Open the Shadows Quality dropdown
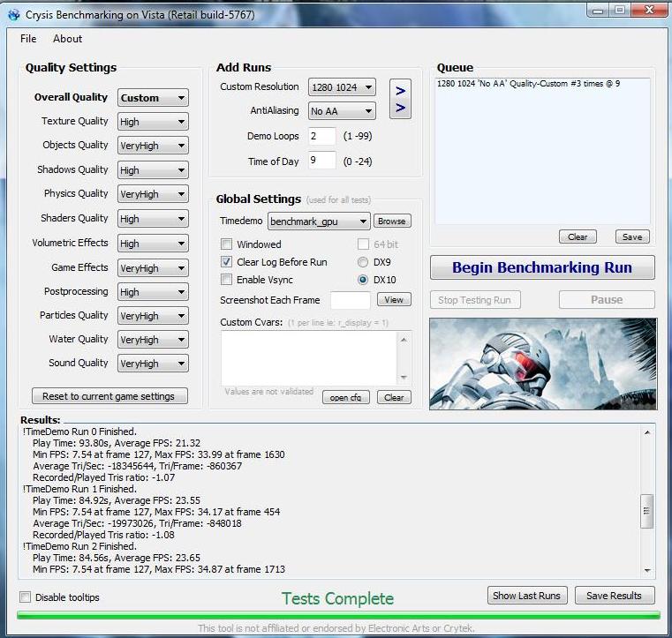Viewport: 672px width, 638px height. click(153, 170)
